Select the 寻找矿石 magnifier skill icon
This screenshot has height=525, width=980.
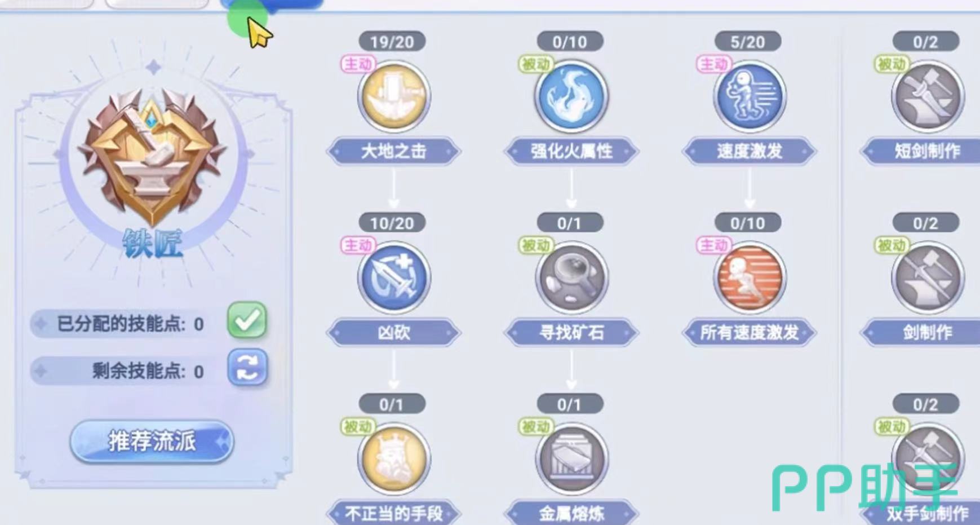pos(571,277)
